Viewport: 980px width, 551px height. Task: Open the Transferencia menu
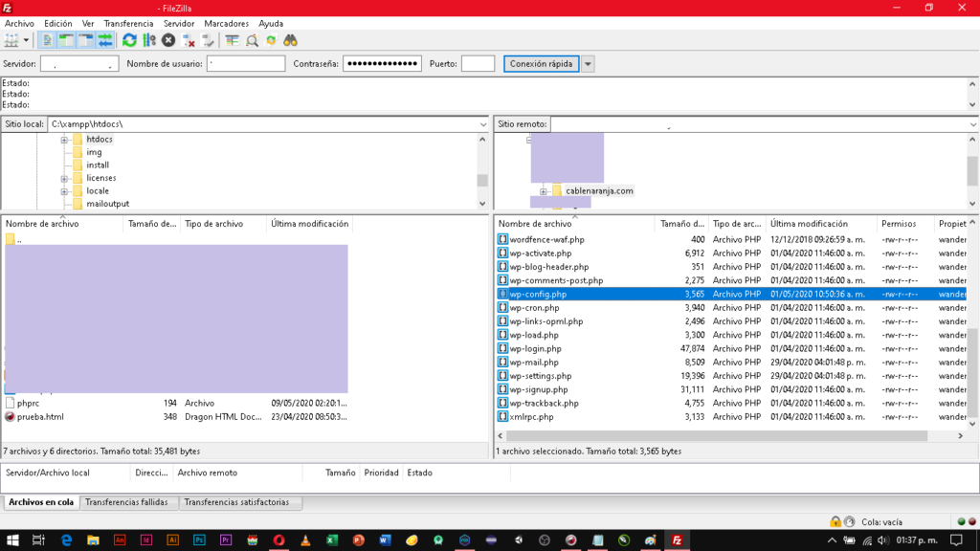[x=128, y=24]
